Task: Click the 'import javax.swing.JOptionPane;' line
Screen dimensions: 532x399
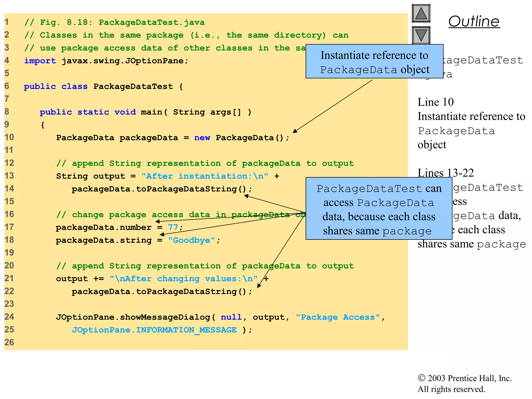Action: click(x=106, y=61)
